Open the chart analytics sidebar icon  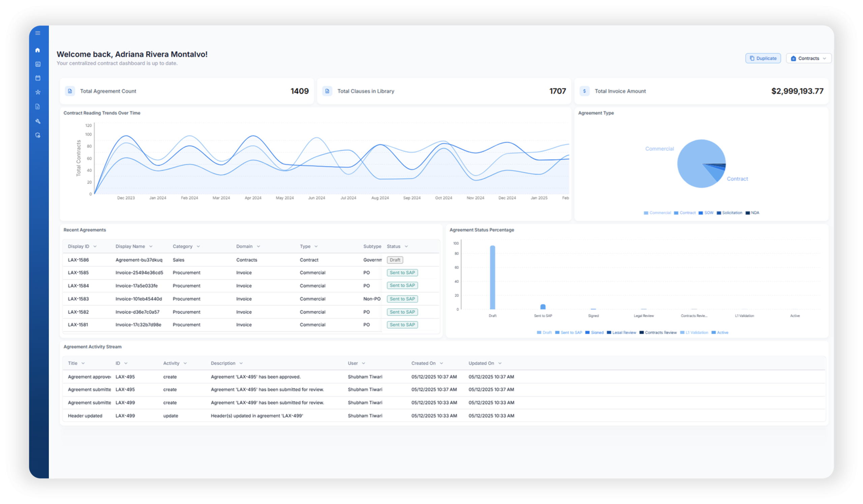coord(38,64)
